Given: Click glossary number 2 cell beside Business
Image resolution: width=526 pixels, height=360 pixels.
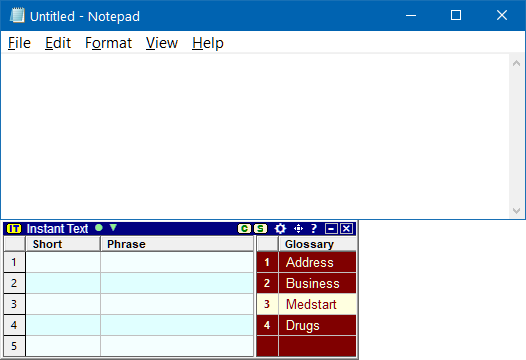Looking at the screenshot, I should (267, 284).
